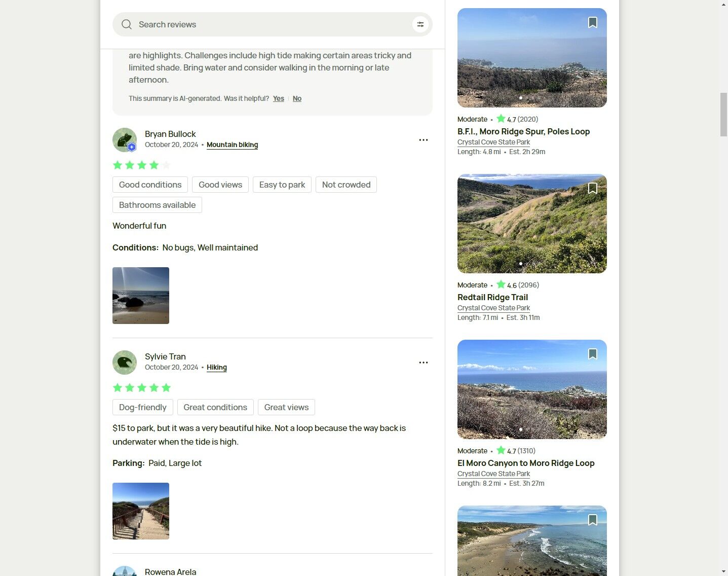Select the Dog-friendly tag
728x576 pixels.
[x=143, y=407]
